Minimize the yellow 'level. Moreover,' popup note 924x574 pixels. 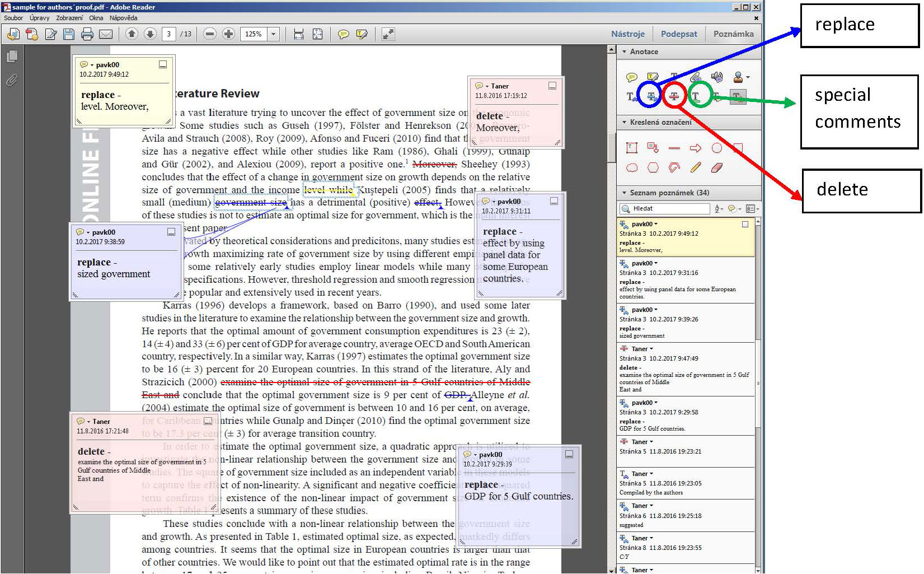coord(163,64)
